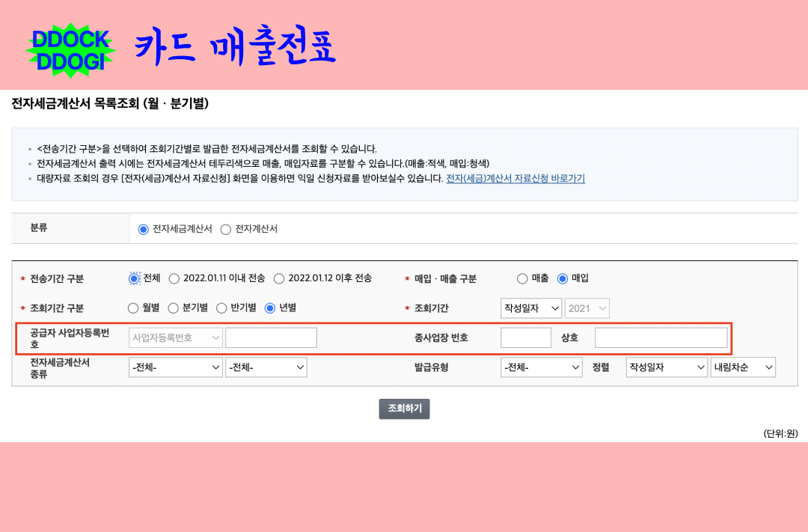Viewport: 808px width, 532px height.
Task: Select the 전자세금계산서 radio button
Action: [x=142, y=229]
